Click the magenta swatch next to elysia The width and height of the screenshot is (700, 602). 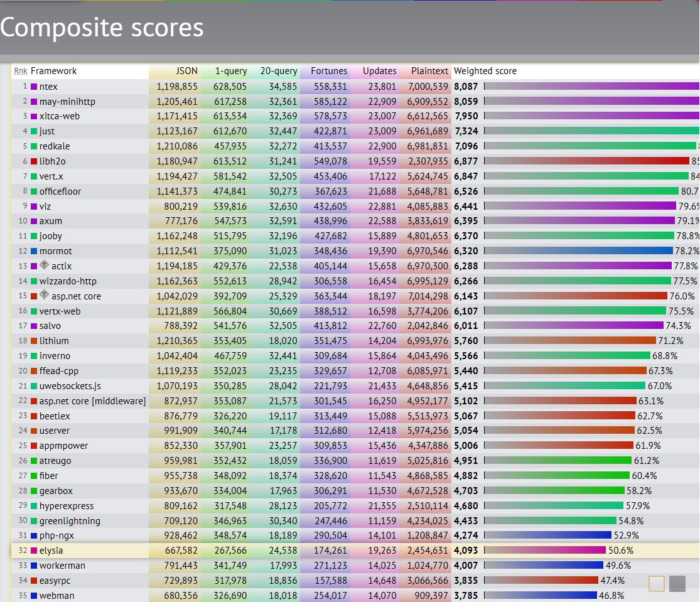[34, 551]
